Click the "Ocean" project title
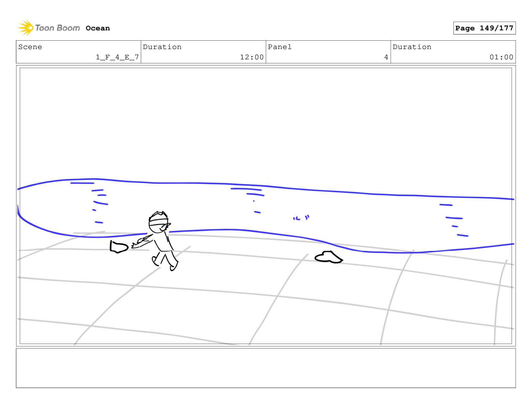532x412 pixels. coord(98,28)
